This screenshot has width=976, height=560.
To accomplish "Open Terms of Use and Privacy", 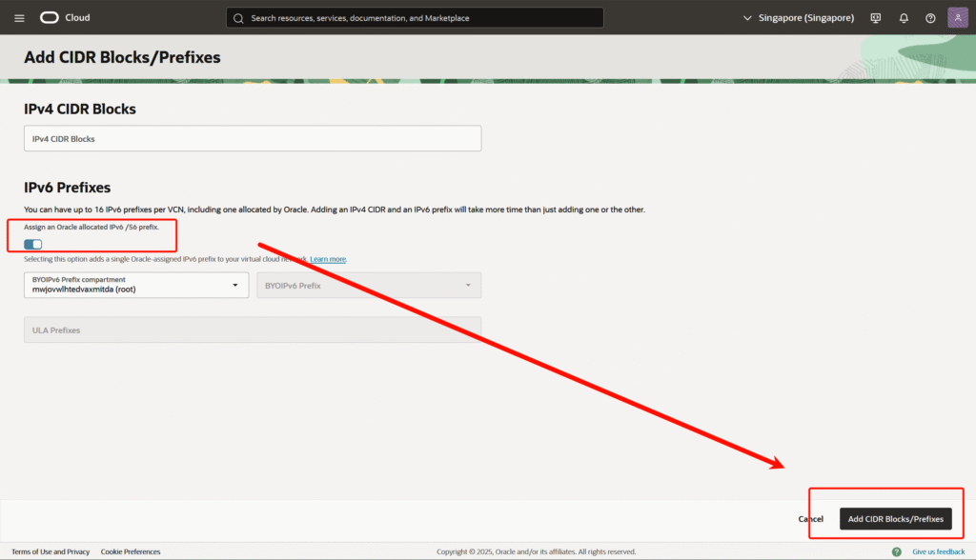I will click(51, 551).
